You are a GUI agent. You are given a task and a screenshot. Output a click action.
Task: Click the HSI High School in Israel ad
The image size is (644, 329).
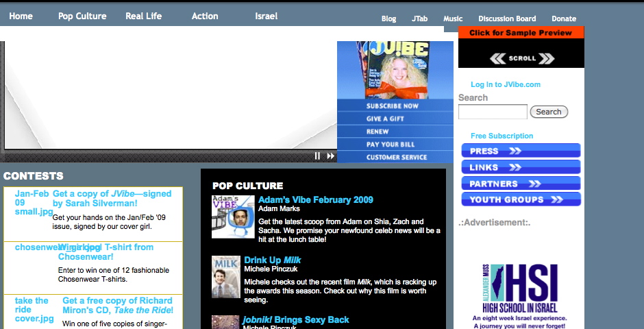click(x=520, y=295)
